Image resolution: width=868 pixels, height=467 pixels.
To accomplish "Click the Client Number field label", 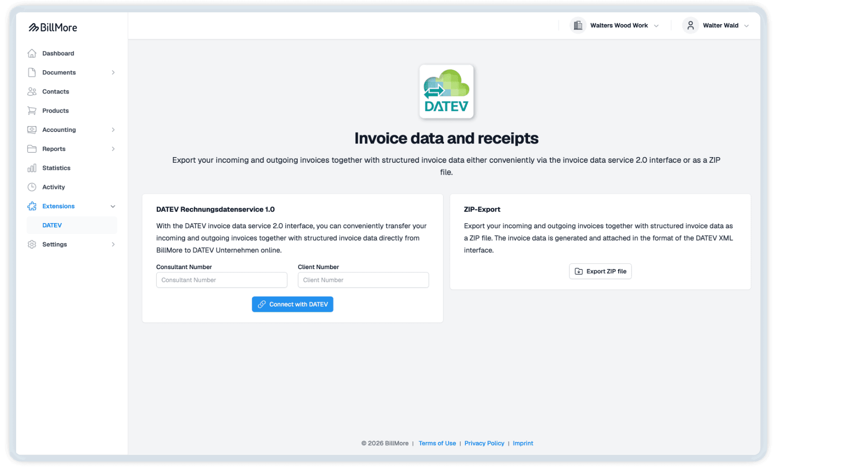I will pos(319,267).
